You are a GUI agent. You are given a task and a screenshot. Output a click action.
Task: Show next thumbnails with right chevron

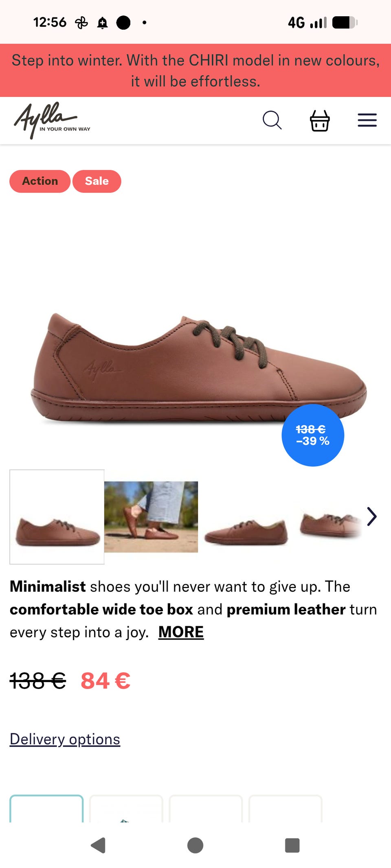point(371,516)
